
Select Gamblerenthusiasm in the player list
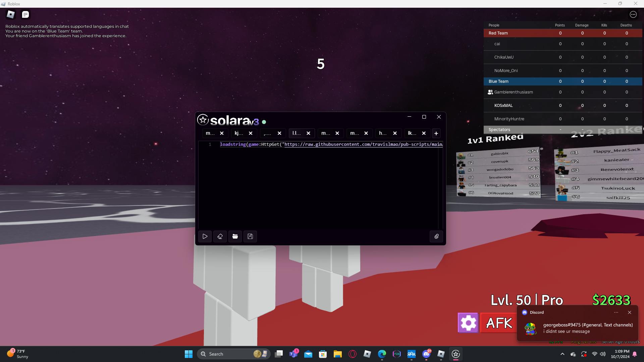[513, 92]
